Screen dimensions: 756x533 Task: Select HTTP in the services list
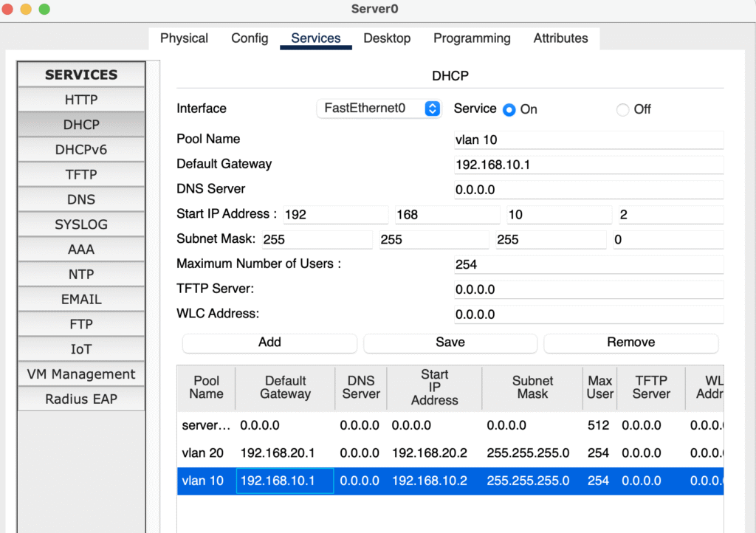click(81, 100)
